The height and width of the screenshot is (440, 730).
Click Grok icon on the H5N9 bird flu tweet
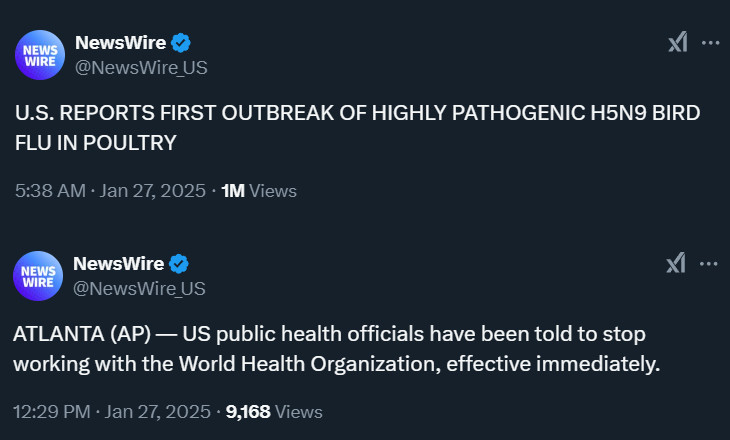(x=677, y=42)
